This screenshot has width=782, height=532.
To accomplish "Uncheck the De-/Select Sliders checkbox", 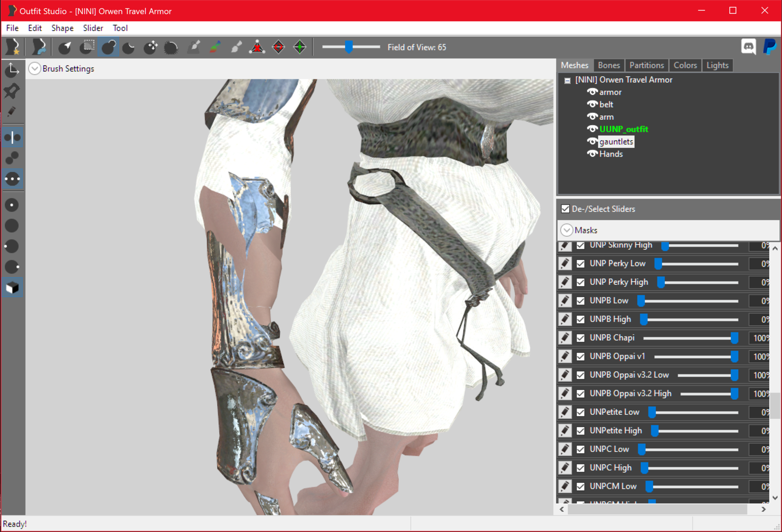I will 566,209.
